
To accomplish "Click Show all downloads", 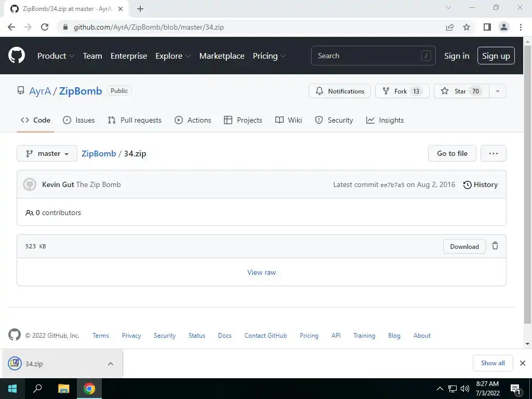I will click(493, 363).
